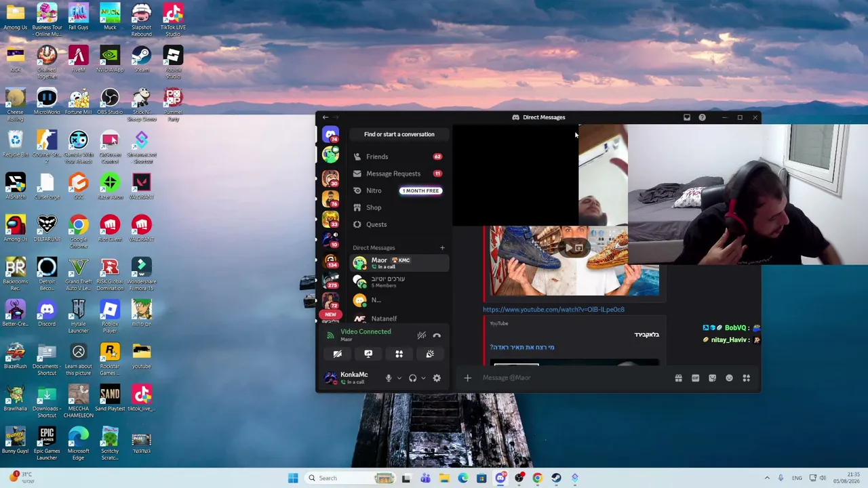Select the Roblox Studio desktop icon
The height and width of the screenshot is (488, 868).
(x=173, y=62)
